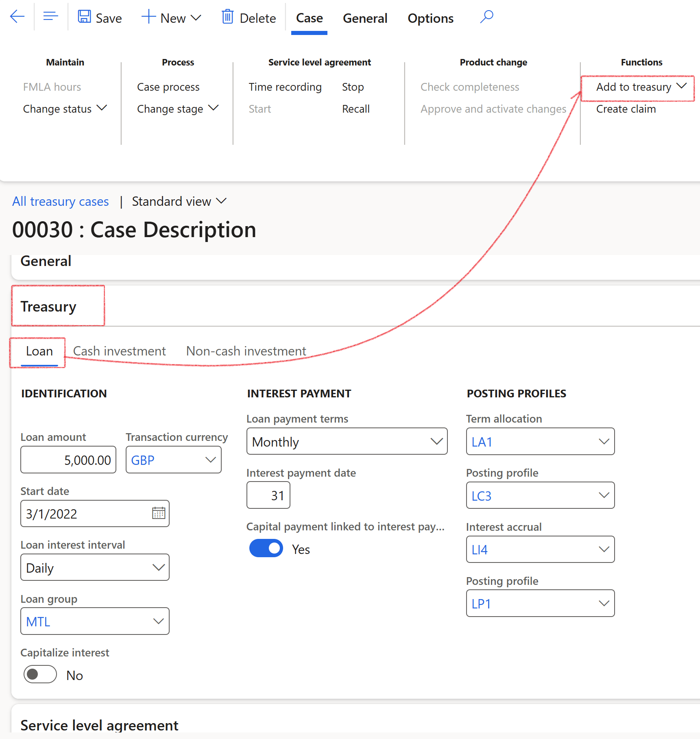The image size is (700, 739).
Task: Collapse the Treasury section header
Action: click(48, 307)
